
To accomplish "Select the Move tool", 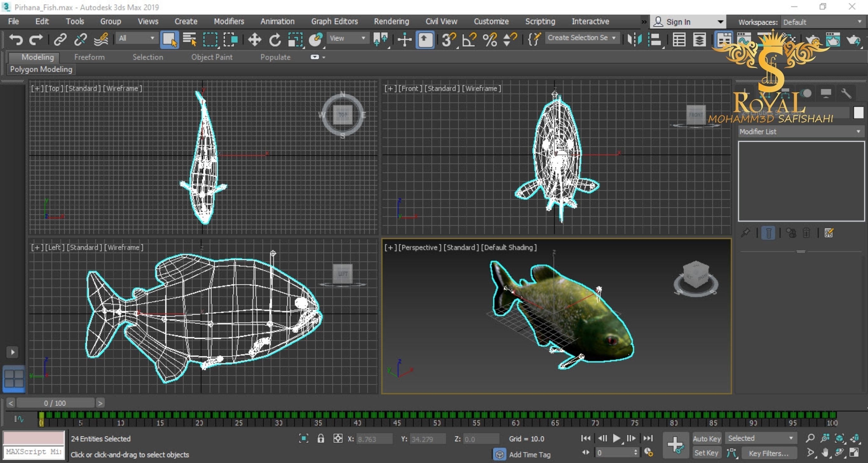I will pos(254,39).
